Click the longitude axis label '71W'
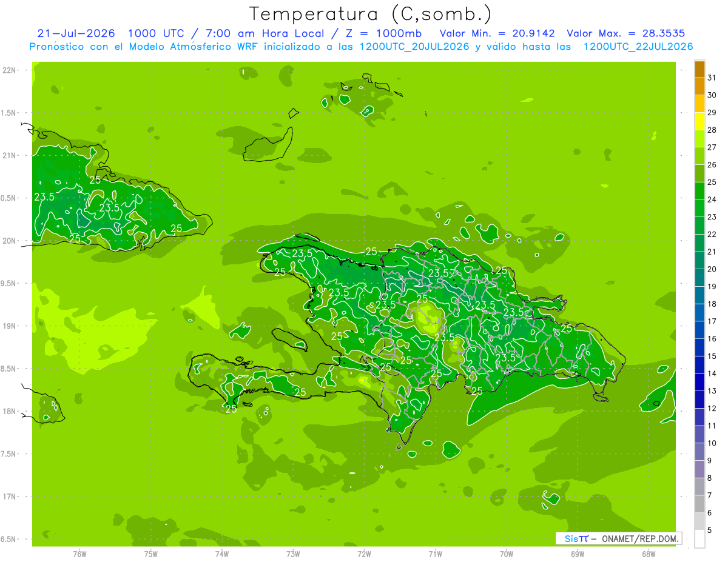 tap(435, 554)
